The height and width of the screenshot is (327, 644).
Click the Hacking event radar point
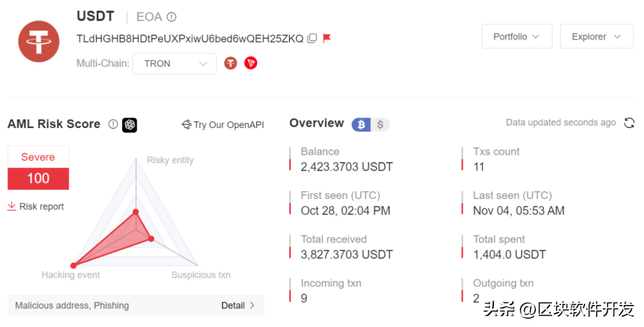pos(74,265)
